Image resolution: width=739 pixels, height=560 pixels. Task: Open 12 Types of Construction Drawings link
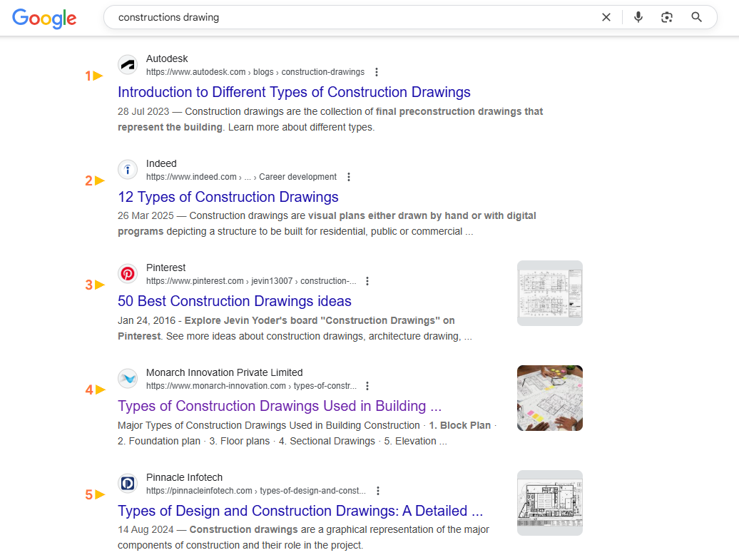[228, 197]
